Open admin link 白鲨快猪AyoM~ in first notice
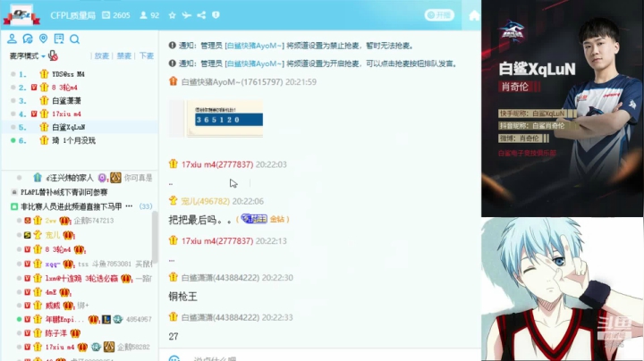644x361 pixels. [254, 46]
